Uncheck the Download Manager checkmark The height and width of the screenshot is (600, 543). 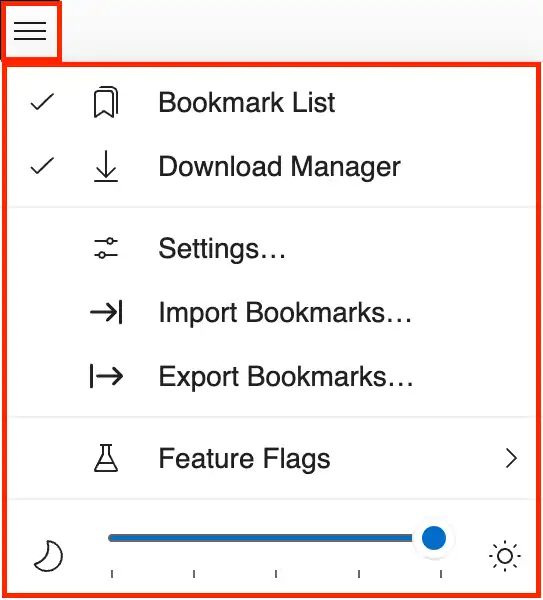tap(42, 166)
